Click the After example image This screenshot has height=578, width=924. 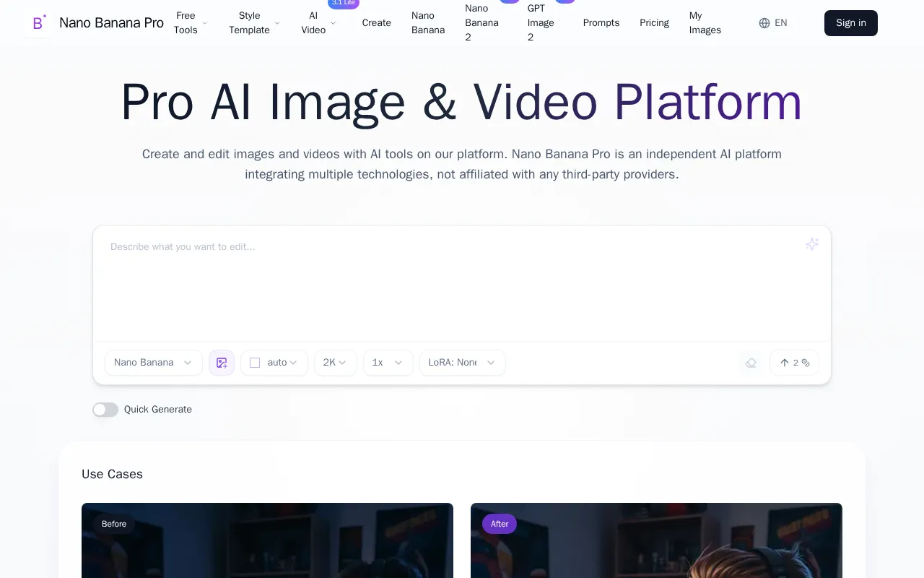(656, 540)
